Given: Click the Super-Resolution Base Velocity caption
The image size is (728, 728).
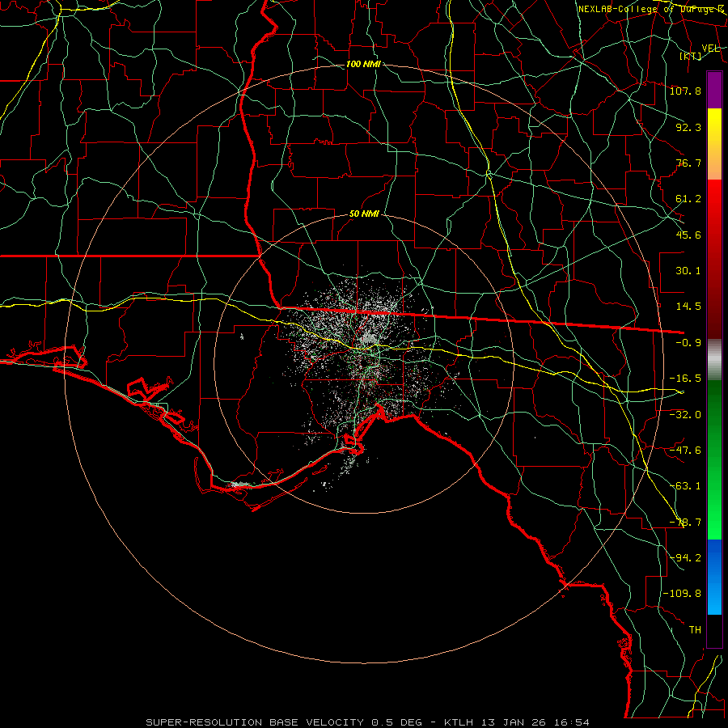Looking at the screenshot, I should point(368,722).
